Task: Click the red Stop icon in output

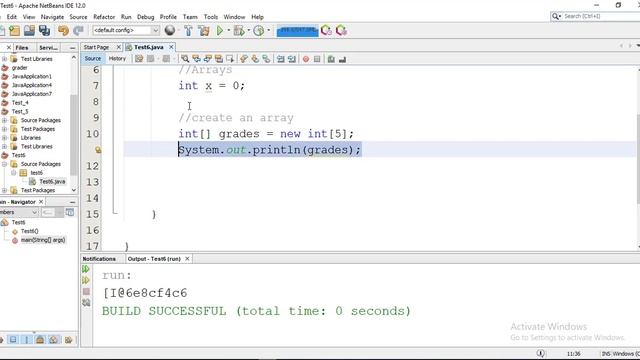Action: click(86, 291)
